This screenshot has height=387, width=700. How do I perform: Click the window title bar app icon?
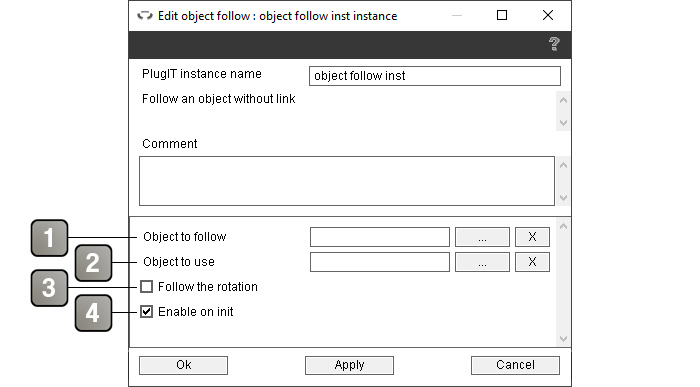click(x=145, y=16)
